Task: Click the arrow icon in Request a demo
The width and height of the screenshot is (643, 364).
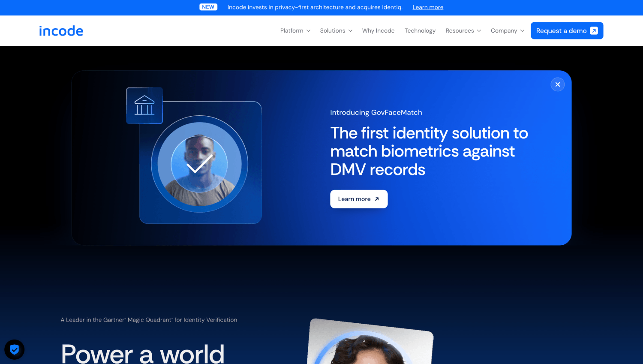Action: 594,31
